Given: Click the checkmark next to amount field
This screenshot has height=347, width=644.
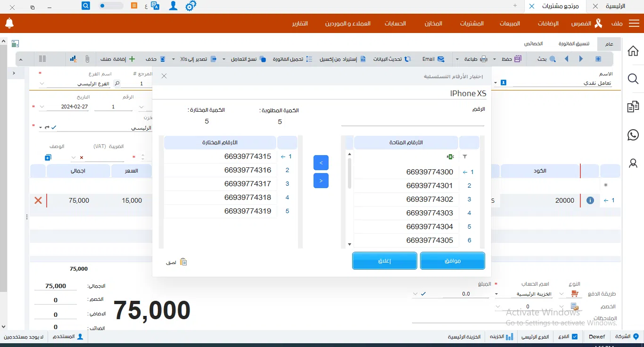Looking at the screenshot, I should coord(423,294).
